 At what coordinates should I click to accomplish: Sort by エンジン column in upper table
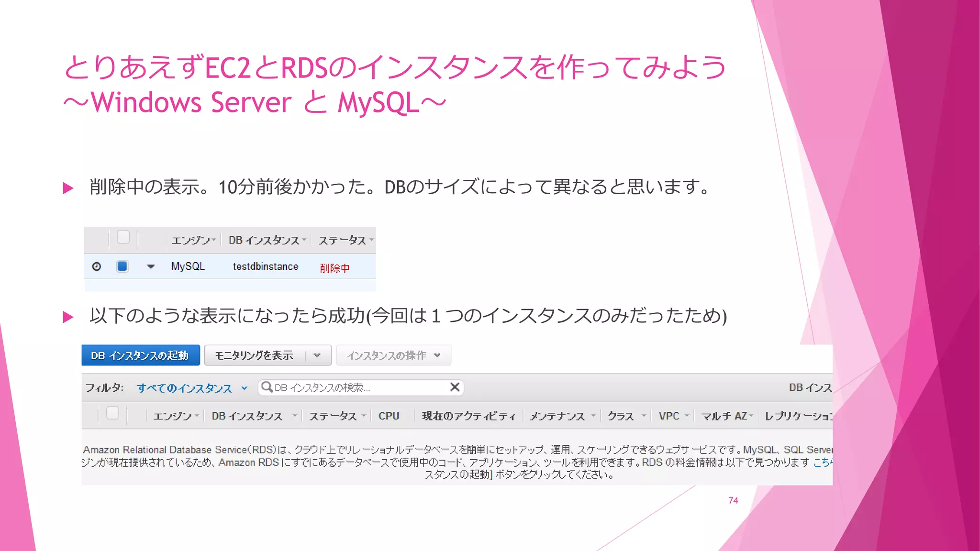pyautogui.click(x=193, y=240)
